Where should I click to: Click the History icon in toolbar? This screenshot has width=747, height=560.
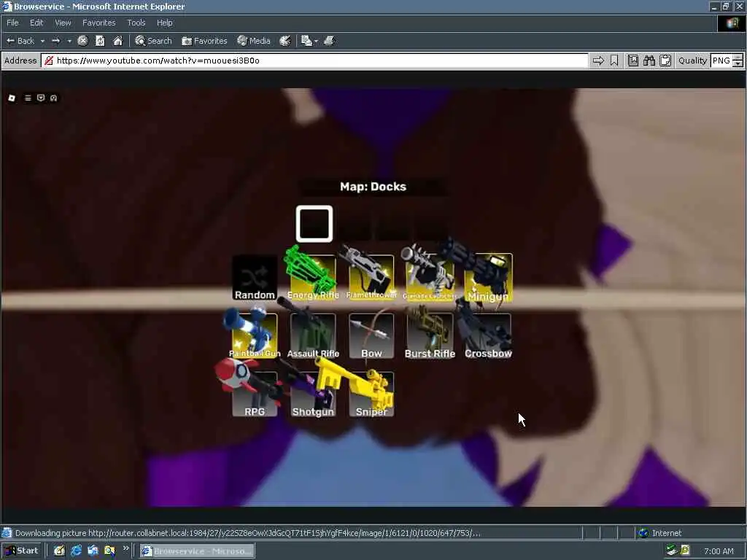pyautogui.click(x=285, y=41)
